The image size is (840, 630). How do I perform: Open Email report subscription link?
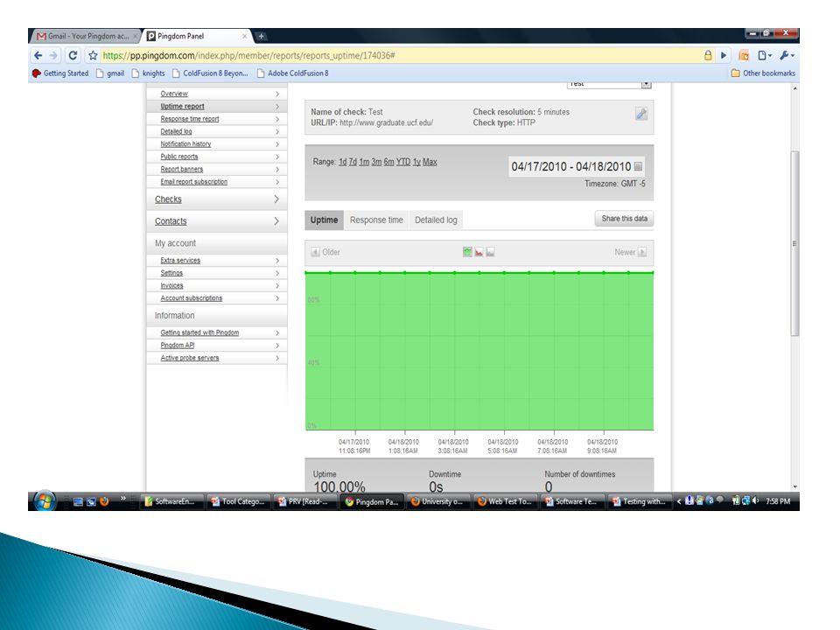194,182
